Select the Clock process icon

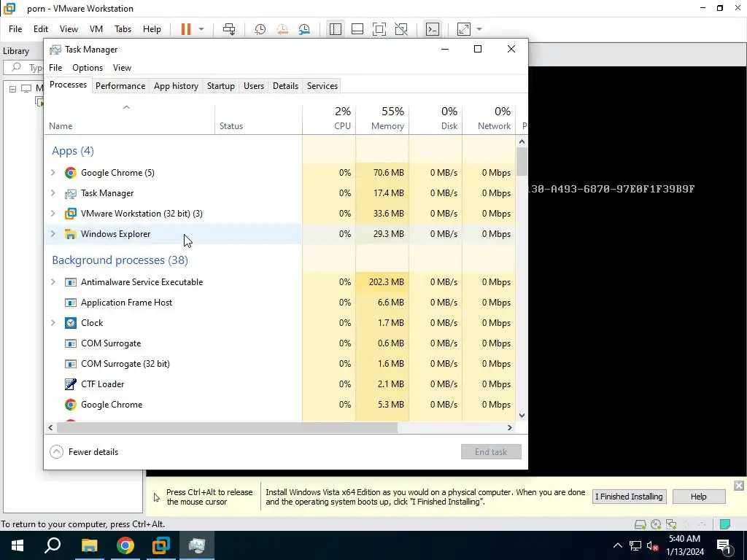71,323
